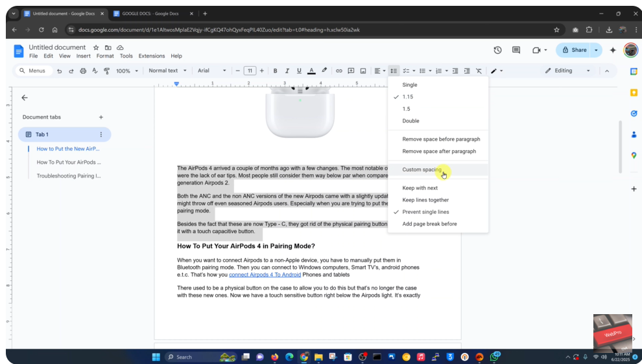Click the Menus search box
The width and height of the screenshot is (642, 364).
34,71
